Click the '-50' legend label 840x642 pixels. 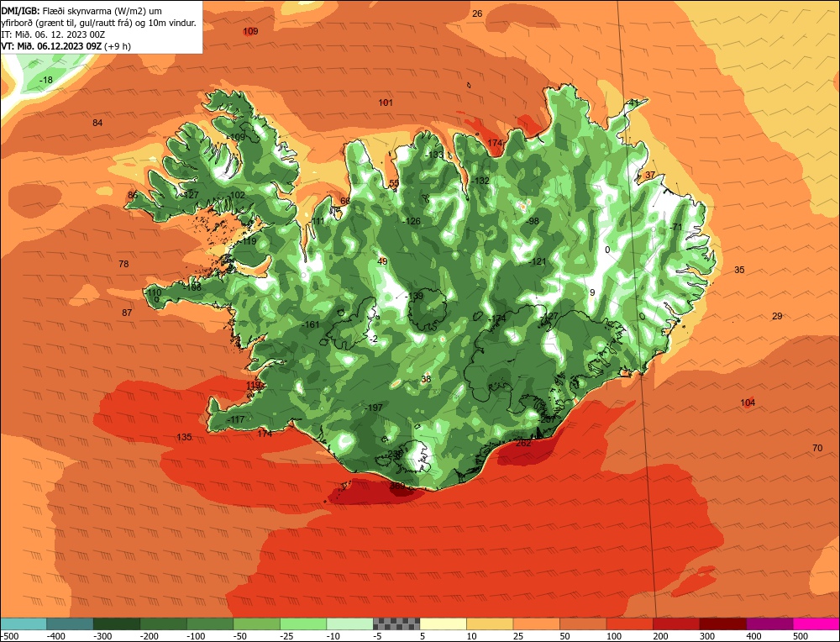pos(241,636)
